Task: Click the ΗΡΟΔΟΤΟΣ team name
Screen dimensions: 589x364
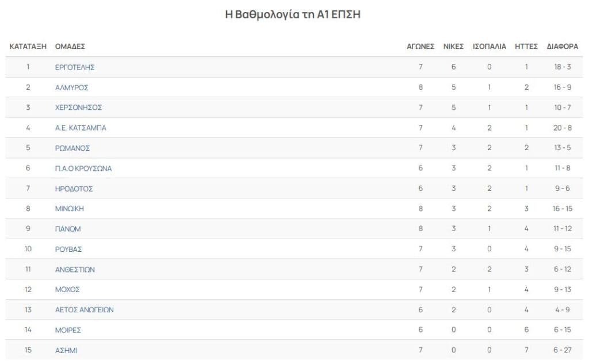Action: coord(74,189)
